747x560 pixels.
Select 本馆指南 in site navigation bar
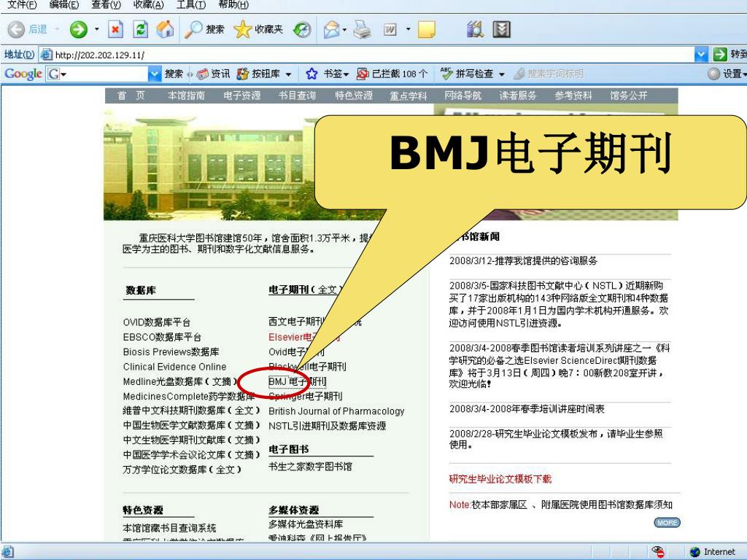click(186, 96)
